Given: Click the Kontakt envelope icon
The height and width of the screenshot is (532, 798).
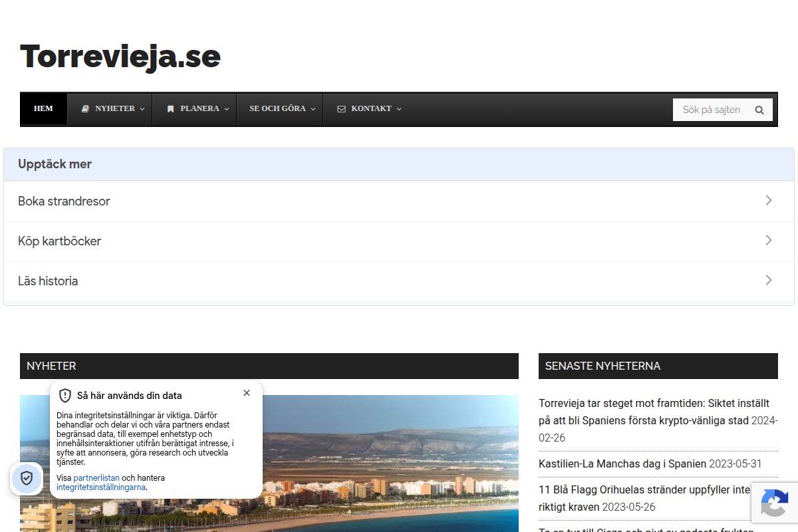Looking at the screenshot, I should [341, 108].
